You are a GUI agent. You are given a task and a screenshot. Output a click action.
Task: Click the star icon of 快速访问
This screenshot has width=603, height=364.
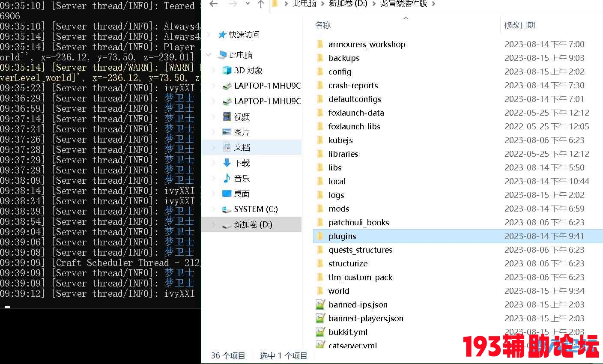point(222,35)
